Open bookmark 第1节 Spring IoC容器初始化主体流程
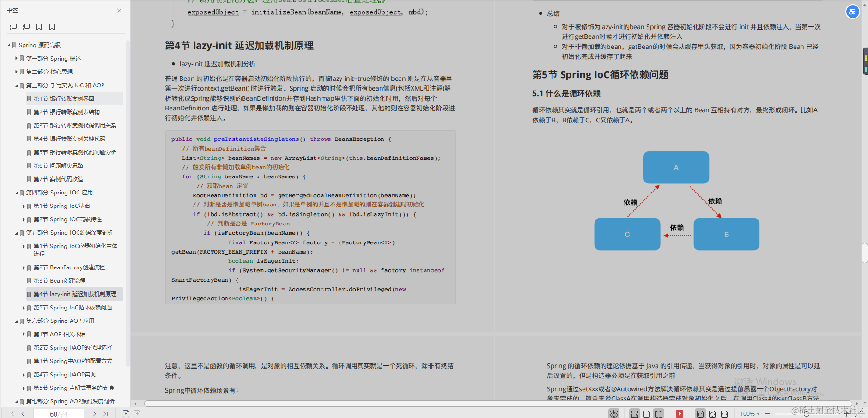 pos(75,250)
